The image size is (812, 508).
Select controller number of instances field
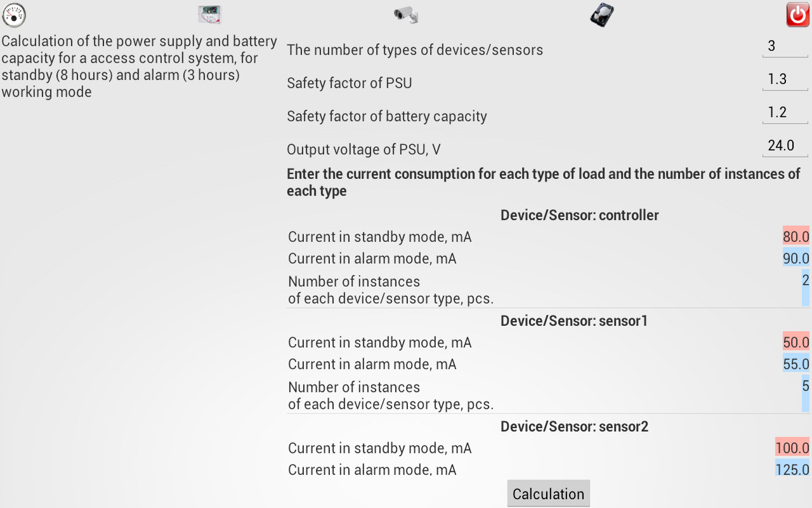(x=805, y=288)
